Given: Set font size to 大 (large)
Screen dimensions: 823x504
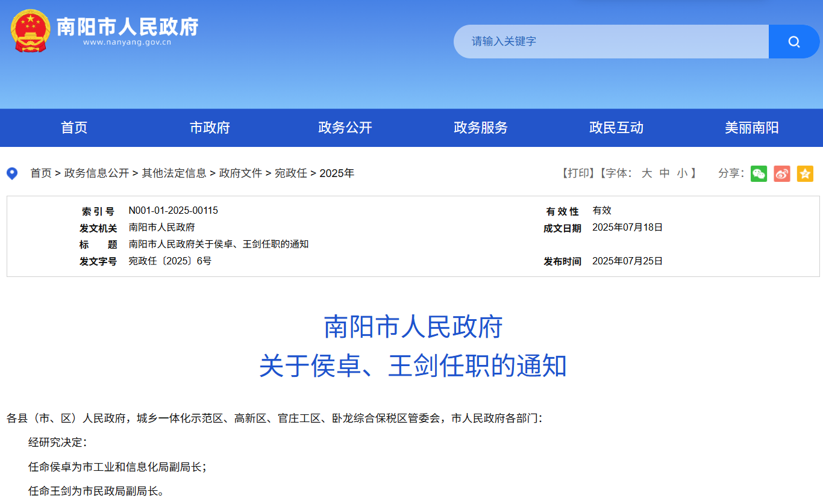Looking at the screenshot, I should coord(646,173).
